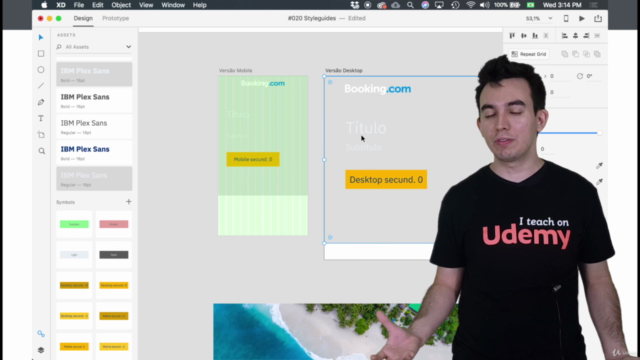Pick the Rectangle tool
This screenshot has height=360, width=640.
pos(41,53)
